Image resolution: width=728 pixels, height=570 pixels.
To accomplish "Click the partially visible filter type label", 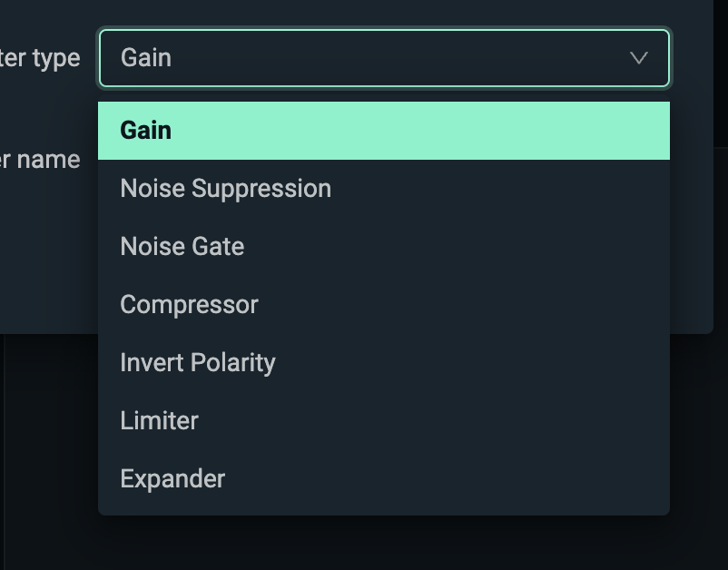I will click(x=40, y=58).
